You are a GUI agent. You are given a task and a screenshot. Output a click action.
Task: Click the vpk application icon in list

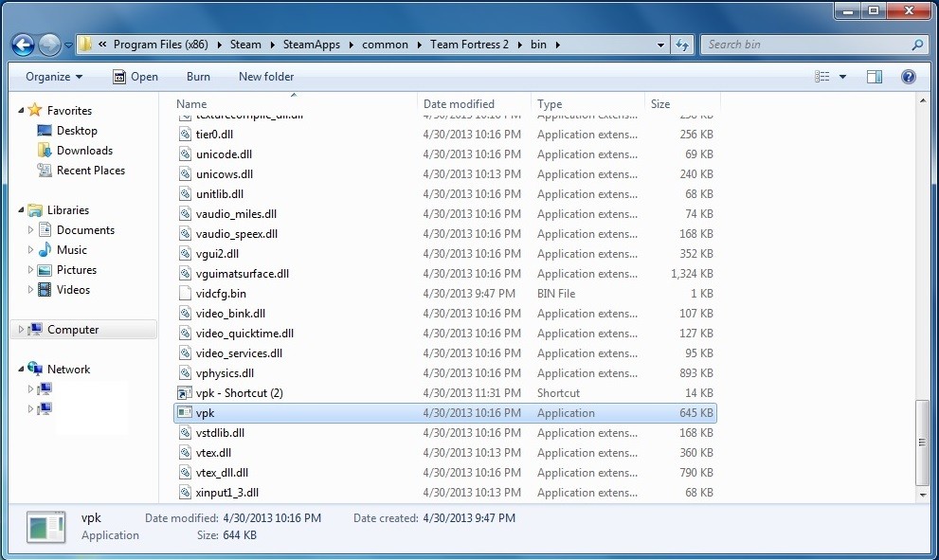[185, 413]
